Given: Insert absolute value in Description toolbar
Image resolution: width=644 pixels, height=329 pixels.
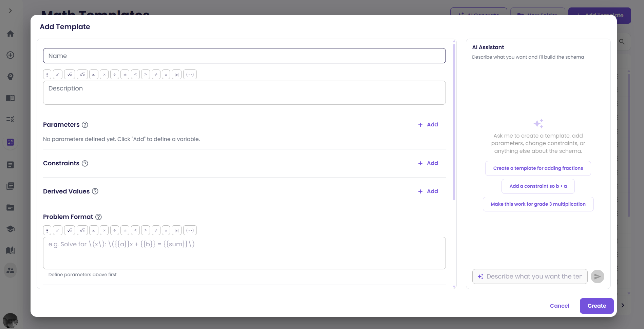Looking at the screenshot, I should click(x=176, y=75).
